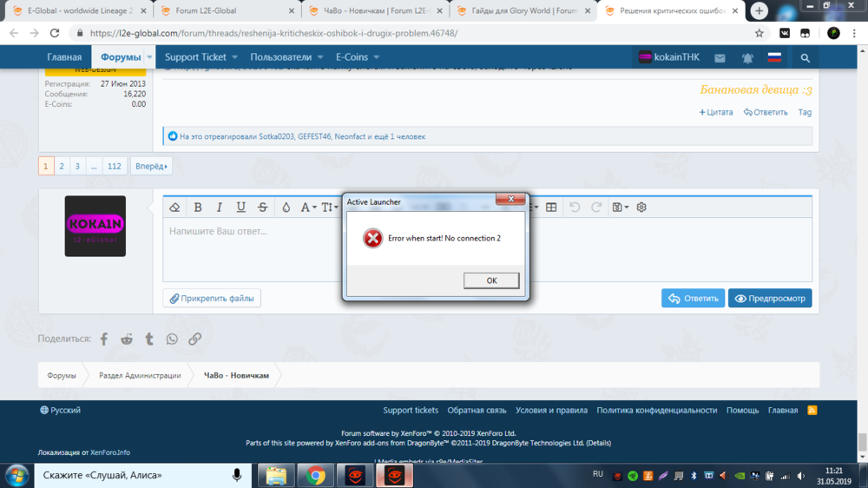Open the search magnifier in the navbar

(x=806, y=58)
